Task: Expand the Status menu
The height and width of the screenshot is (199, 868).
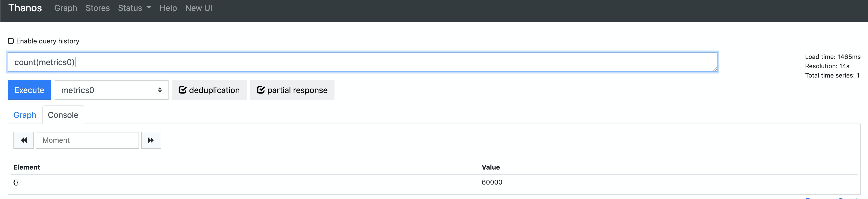Action: coord(134,8)
